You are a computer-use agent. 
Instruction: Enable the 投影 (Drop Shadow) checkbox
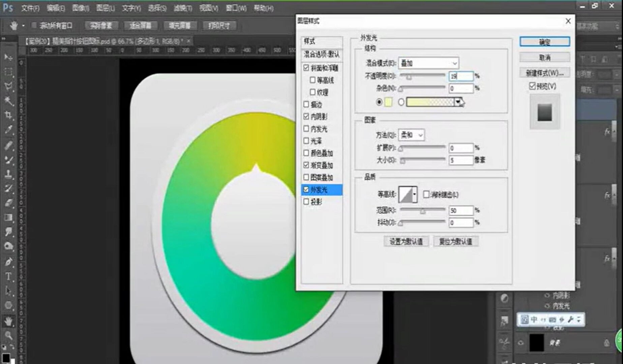306,202
